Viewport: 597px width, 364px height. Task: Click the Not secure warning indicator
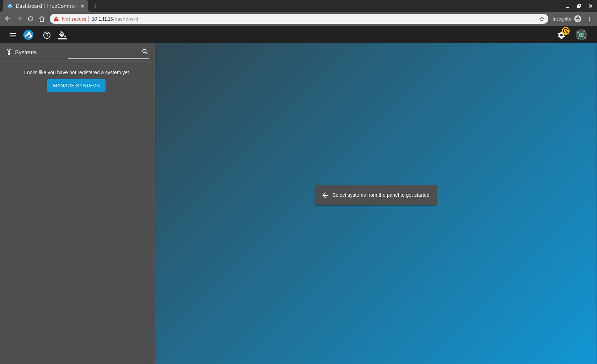[x=70, y=19]
